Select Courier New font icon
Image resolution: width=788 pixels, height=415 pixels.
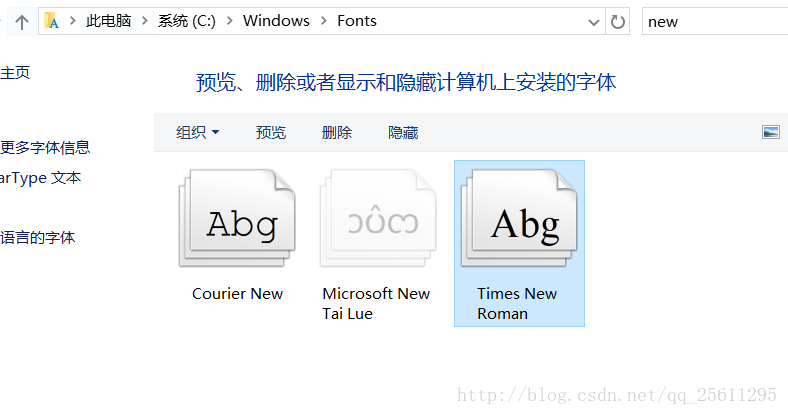237,218
